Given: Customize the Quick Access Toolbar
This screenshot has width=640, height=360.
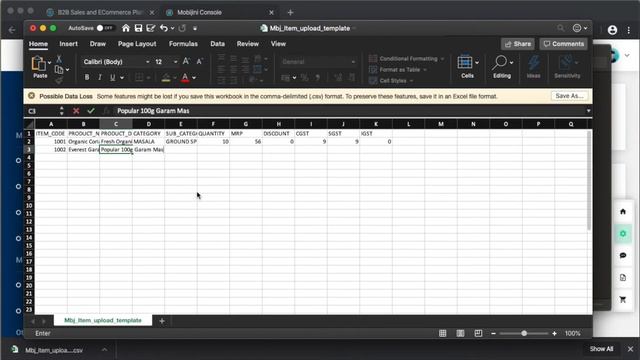Looking at the screenshot, I should point(195,29).
